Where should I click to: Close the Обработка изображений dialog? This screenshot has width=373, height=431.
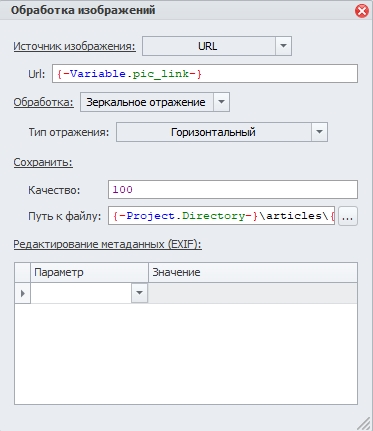tap(362, 11)
